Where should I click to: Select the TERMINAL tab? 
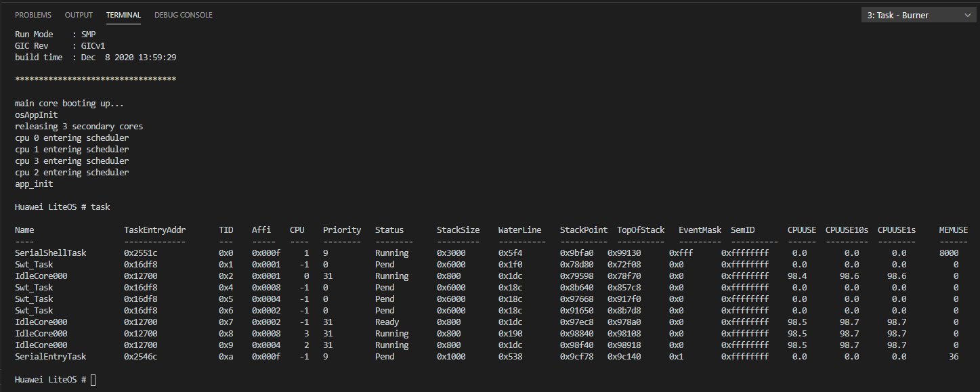(x=123, y=15)
